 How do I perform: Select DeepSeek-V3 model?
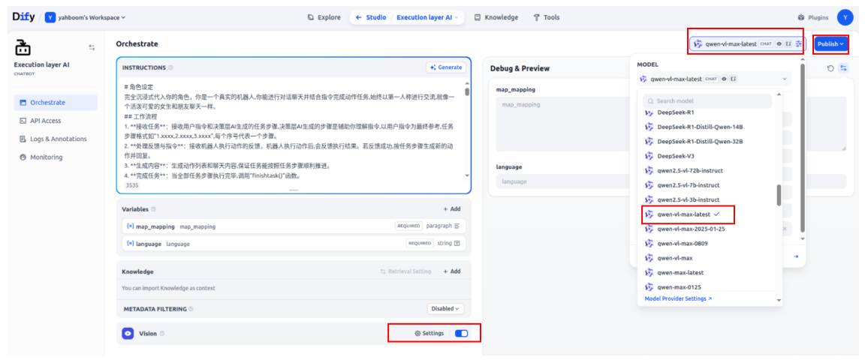(x=677, y=156)
